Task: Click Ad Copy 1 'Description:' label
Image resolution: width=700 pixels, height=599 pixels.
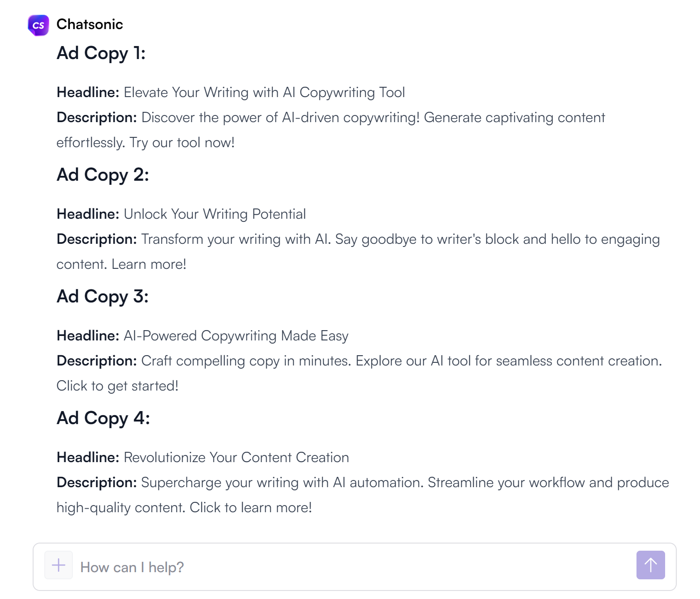Action: tap(97, 118)
